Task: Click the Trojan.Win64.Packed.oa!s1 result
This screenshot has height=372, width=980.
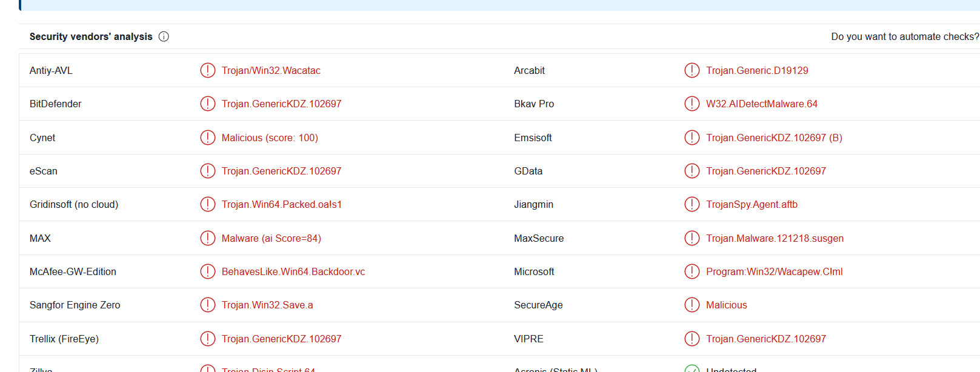Action: 282,204
